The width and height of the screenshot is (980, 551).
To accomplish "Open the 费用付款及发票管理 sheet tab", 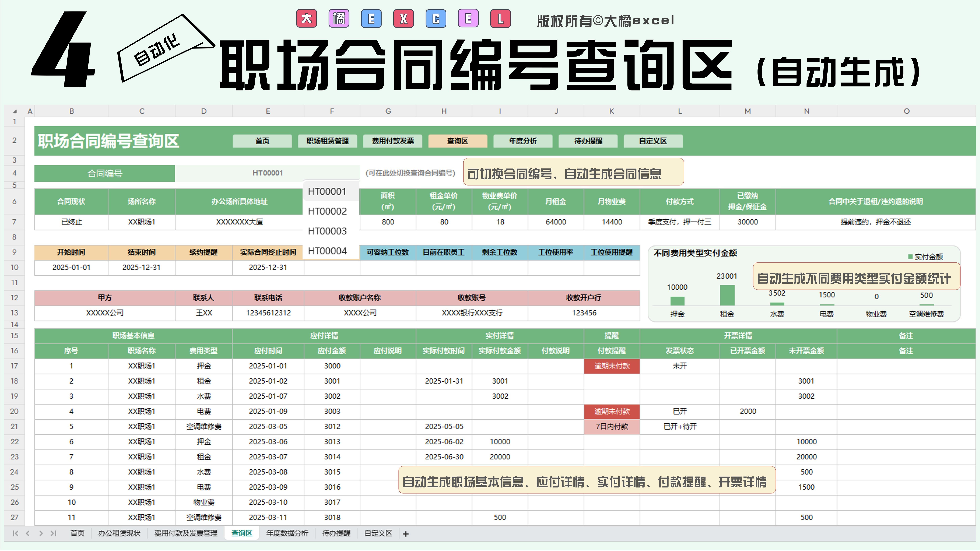I will [186, 533].
